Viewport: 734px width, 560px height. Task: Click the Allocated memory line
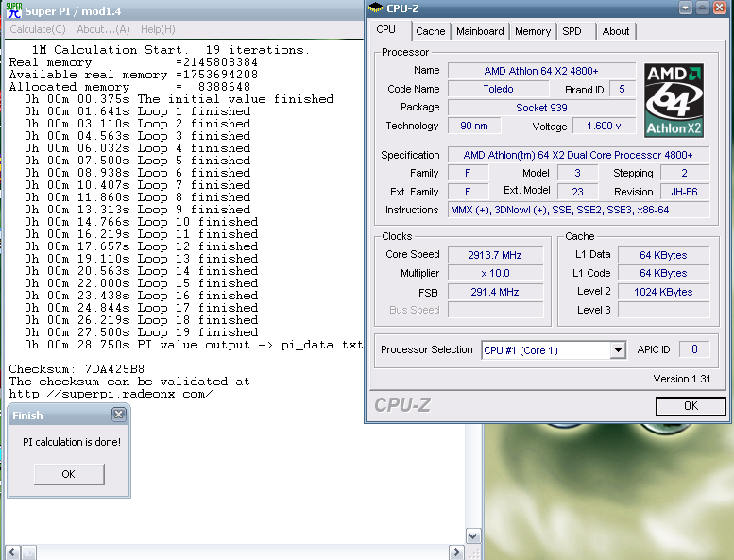(129, 87)
